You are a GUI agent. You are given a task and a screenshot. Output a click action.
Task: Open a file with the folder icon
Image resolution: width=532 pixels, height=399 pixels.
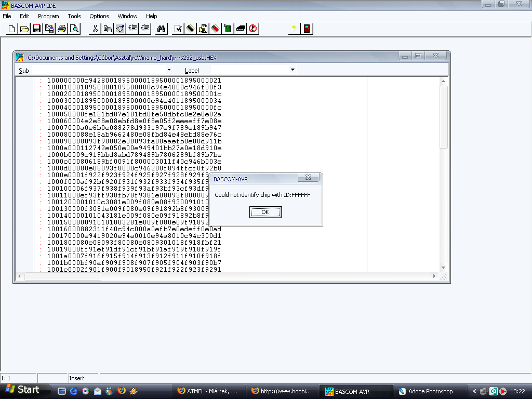24,29
